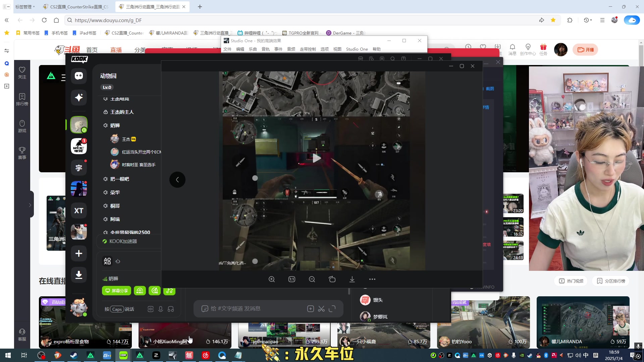Screen dimensions: 644x362
Task: Toggle HQ audio quality button
Action: (155, 291)
